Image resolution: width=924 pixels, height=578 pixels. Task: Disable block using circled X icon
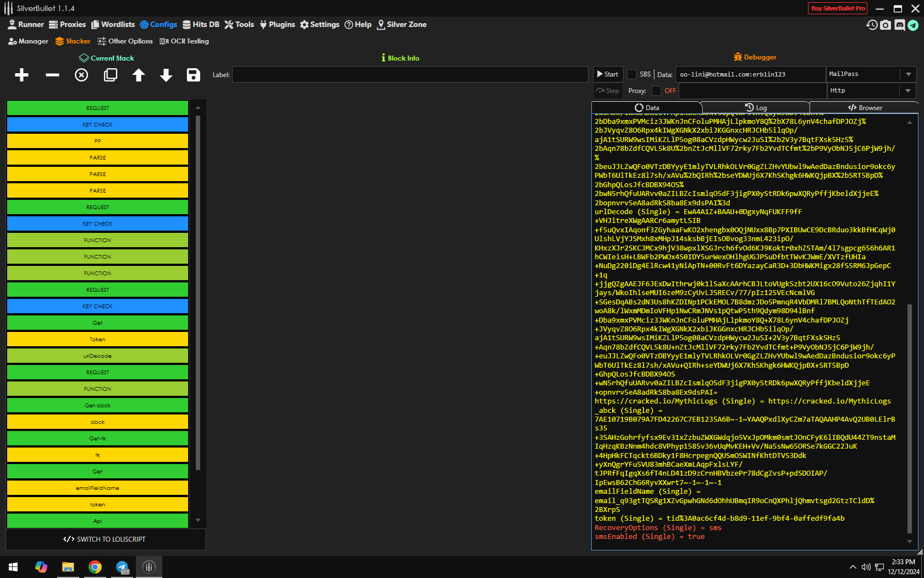pos(81,75)
